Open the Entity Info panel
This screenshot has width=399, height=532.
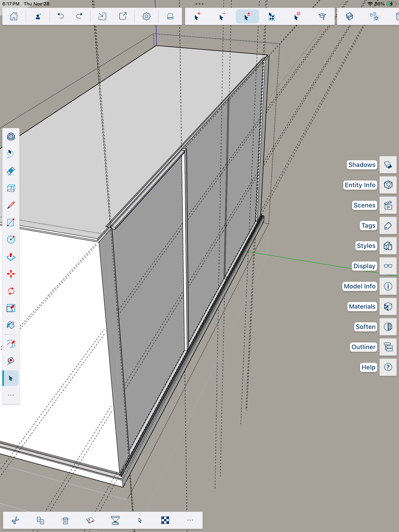(388, 185)
